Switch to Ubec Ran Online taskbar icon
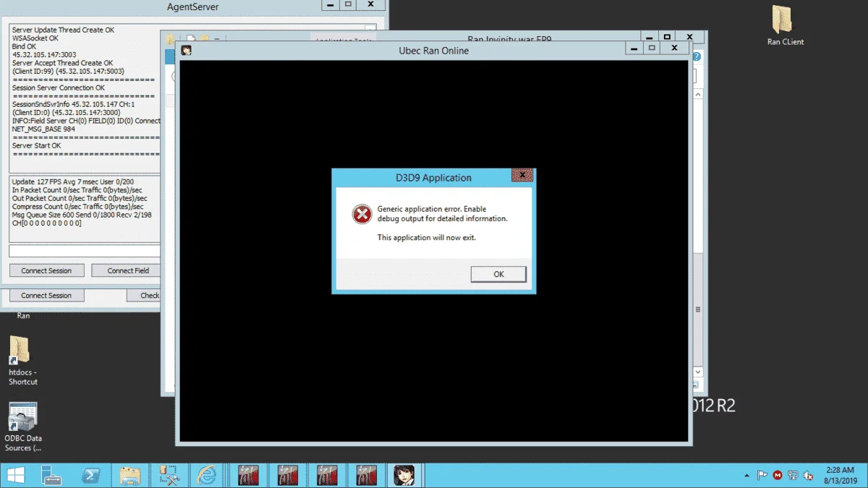The height and width of the screenshot is (488, 868). pyautogui.click(x=404, y=475)
